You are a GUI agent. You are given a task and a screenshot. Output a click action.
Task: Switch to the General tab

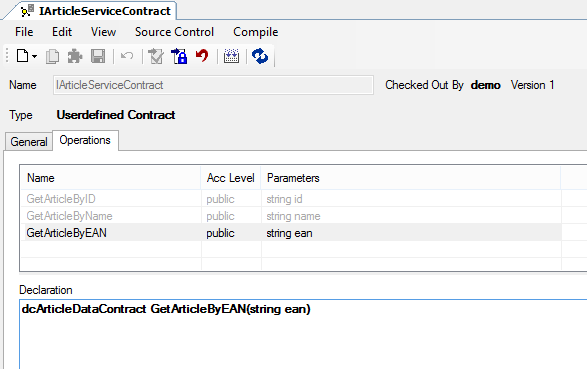click(x=29, y=142)
